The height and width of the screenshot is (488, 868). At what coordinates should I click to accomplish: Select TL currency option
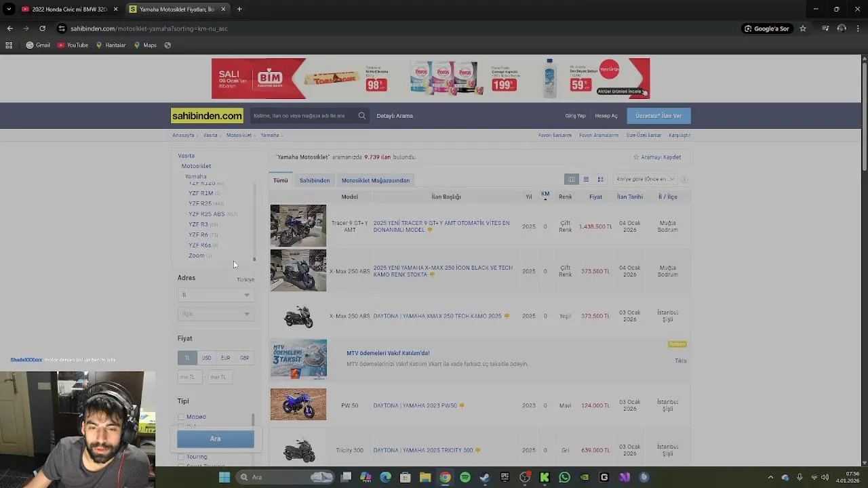point(187,358)
